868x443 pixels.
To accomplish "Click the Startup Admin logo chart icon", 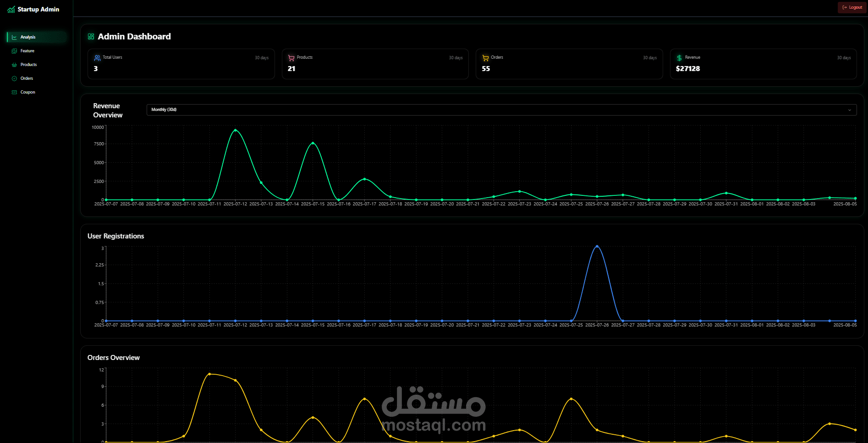I will [11, 10].
